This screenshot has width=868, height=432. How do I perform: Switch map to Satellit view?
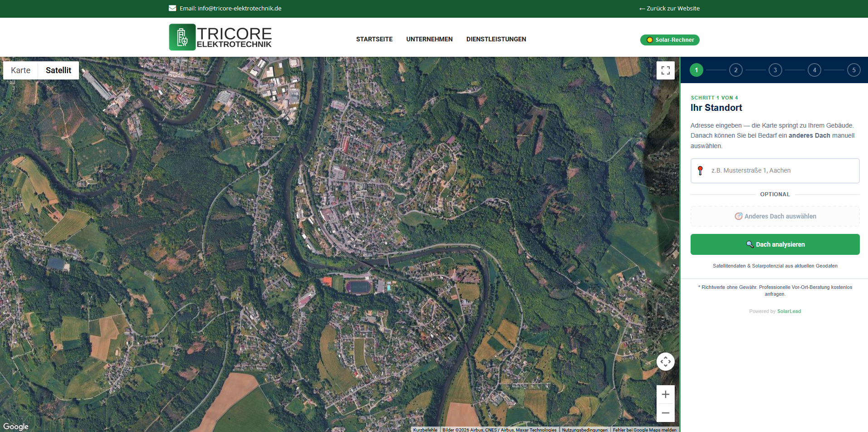(58, 70)
